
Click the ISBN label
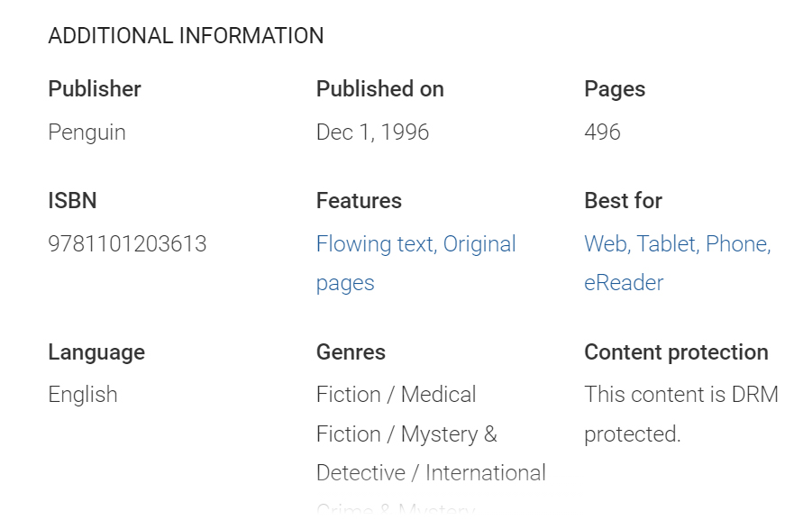[72, 201]
